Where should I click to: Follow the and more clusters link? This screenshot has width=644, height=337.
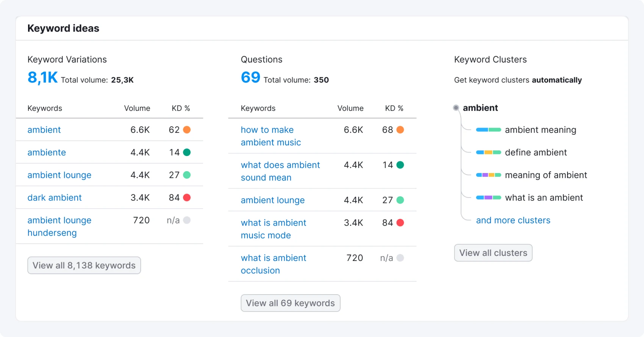tap(513, 220)
